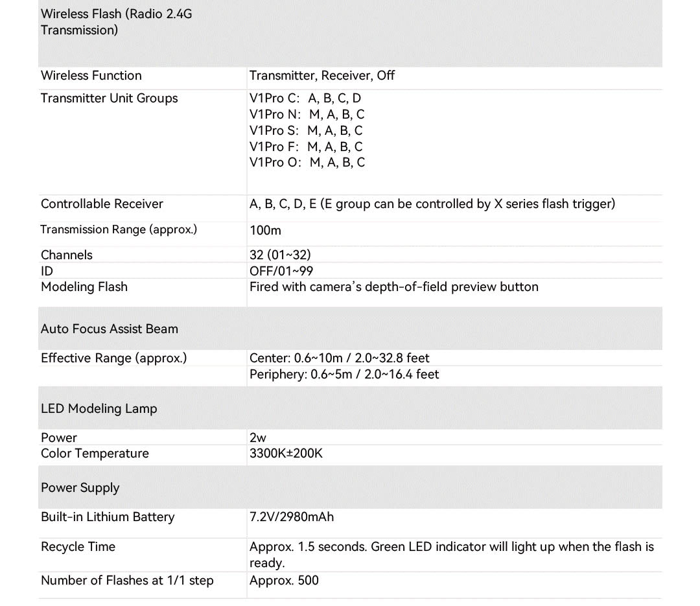
Task: Click the Center effective range value
Action: 339,358
